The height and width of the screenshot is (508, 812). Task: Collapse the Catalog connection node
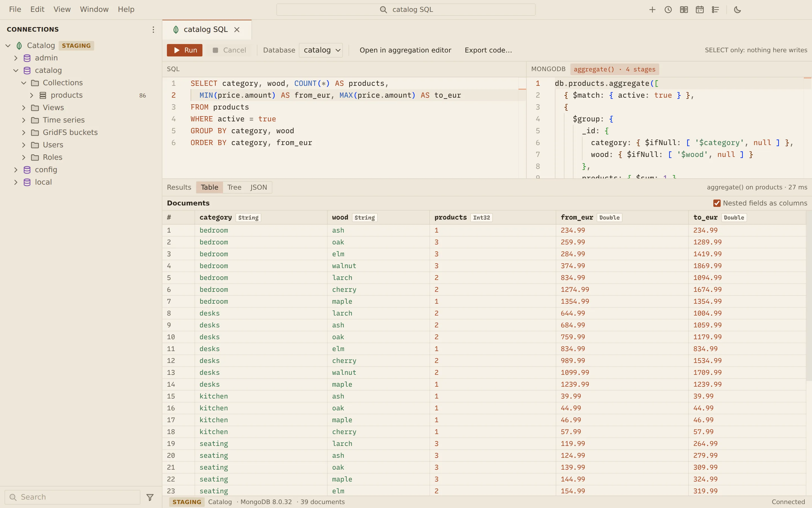point(8,46)
